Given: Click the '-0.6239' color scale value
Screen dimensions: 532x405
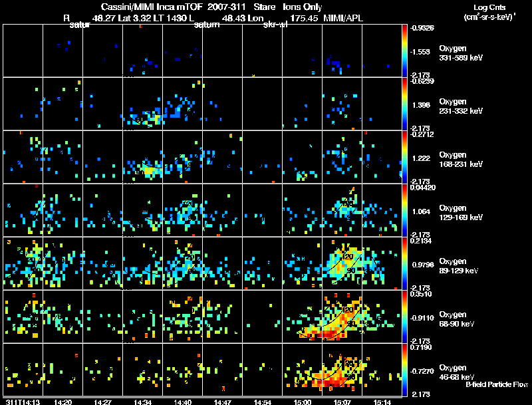Looking at the screenshot, I should (422, 81).
